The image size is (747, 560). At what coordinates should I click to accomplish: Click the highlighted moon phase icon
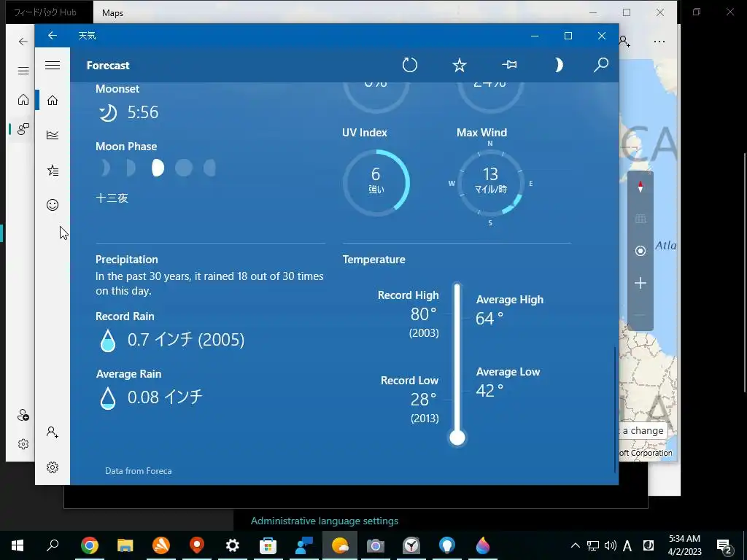tap(158, 168)
